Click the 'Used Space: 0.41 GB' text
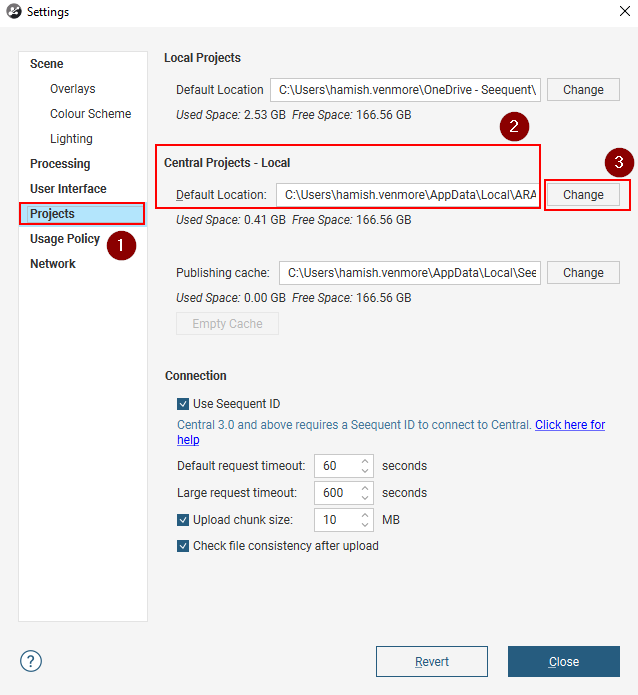Screen dimensions: 638x695 point(231,220)
